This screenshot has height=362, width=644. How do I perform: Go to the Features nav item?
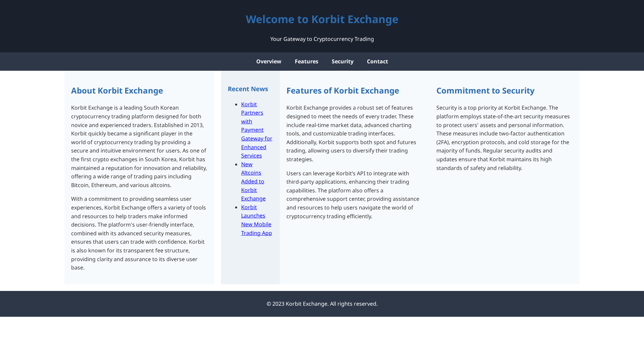point(306,61)
